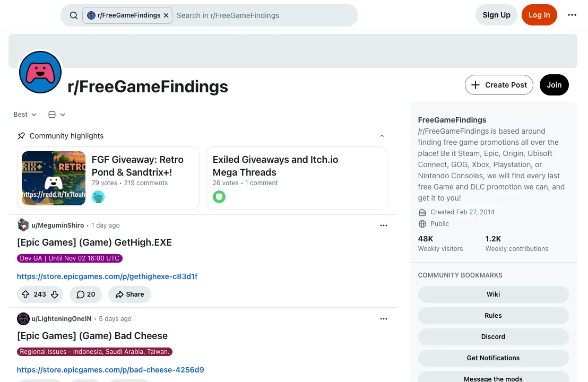Open comments on GetHigh.EXE post

click(x=85, y=294)
